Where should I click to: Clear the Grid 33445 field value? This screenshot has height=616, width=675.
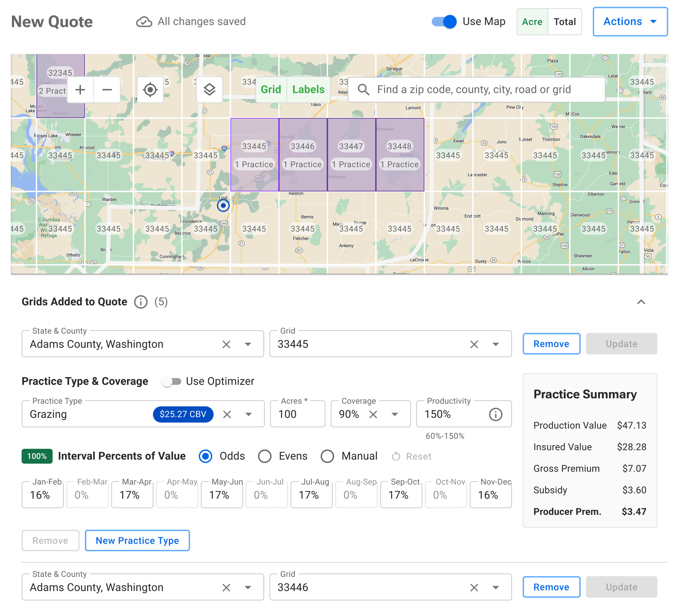point(474,344)
